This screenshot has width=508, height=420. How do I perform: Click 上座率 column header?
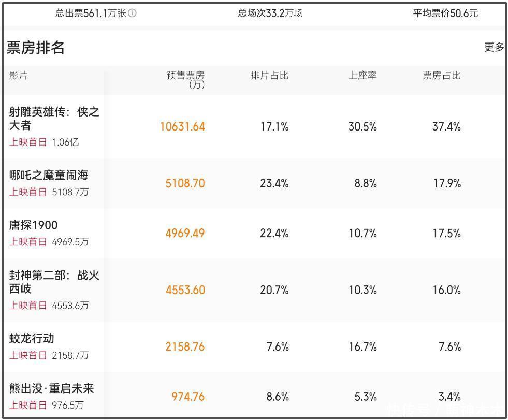(362, 76)
